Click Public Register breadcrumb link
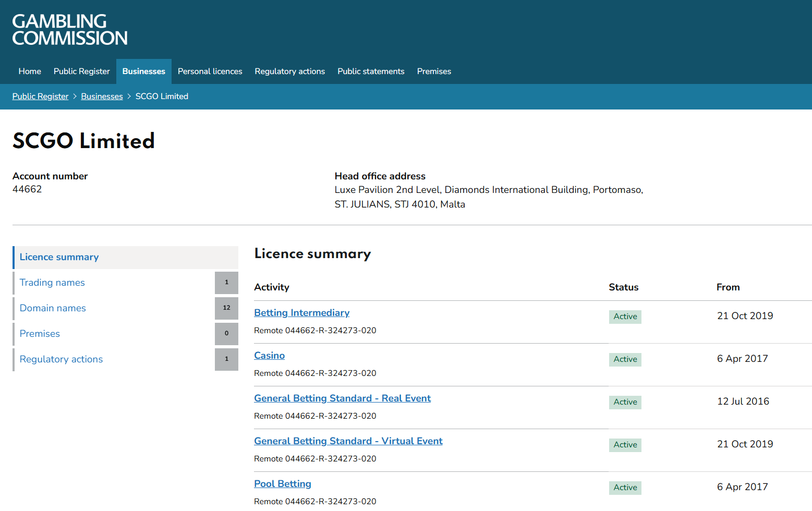This screenshot has height=511, width=812. (41, 96)
